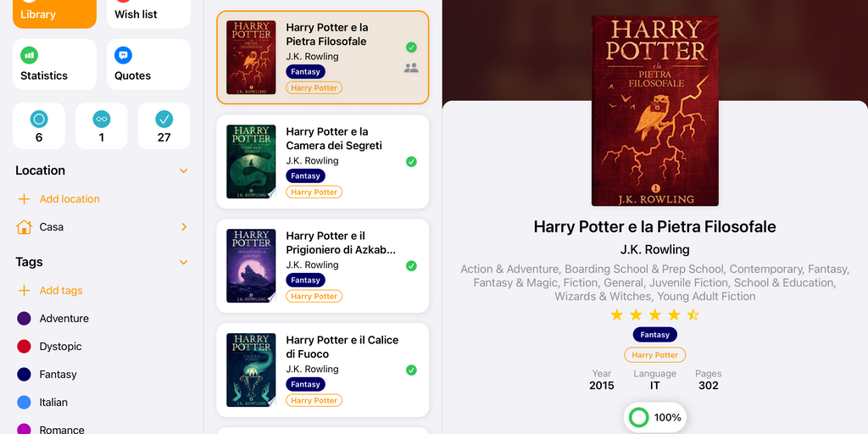Viewport: 868px width, 434px height.
Task: Toggle read checkmark on Camera dei Segreti
Action: tap(411, 162)
